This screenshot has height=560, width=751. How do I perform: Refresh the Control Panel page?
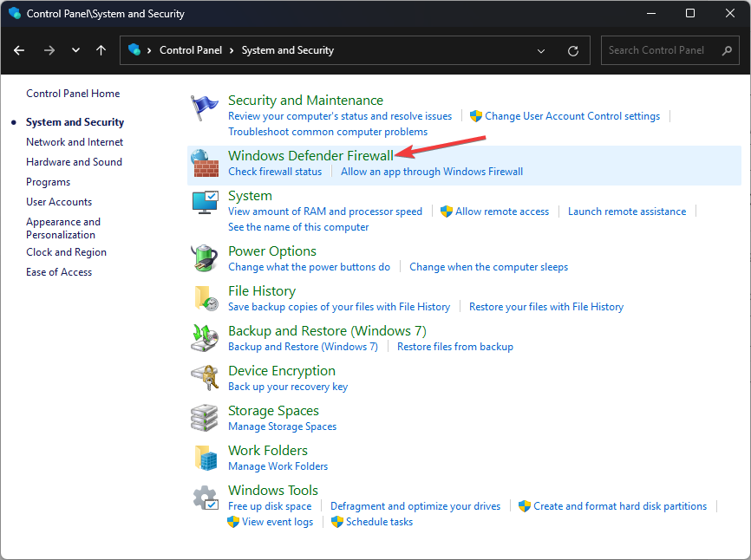click(x=572, y=50)
